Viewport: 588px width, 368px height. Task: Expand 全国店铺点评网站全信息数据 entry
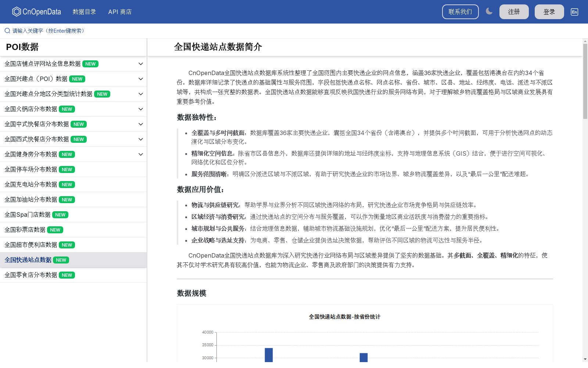(140, 64)
